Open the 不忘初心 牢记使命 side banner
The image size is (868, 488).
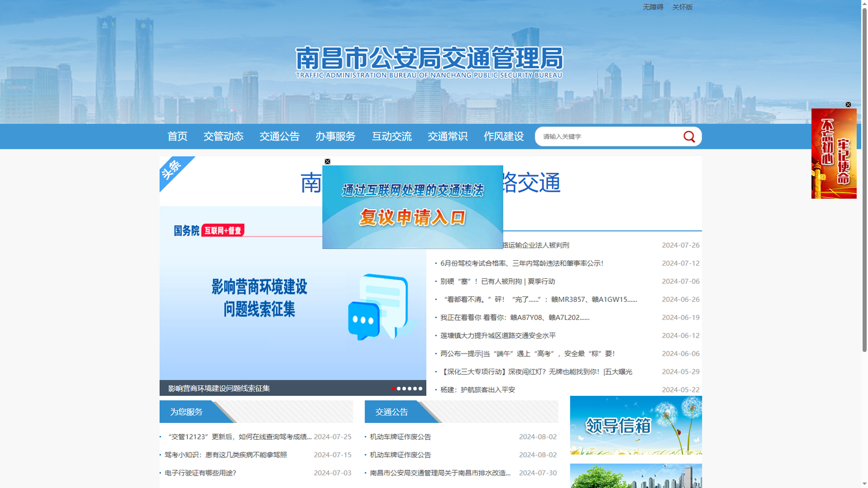click(x=834, y=154)
